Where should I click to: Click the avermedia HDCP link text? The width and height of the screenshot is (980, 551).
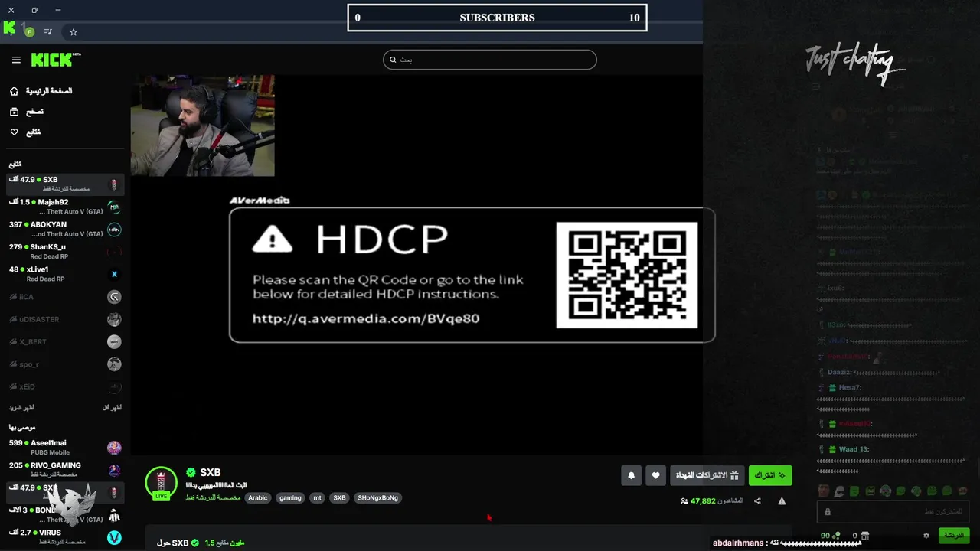(366, 318)
